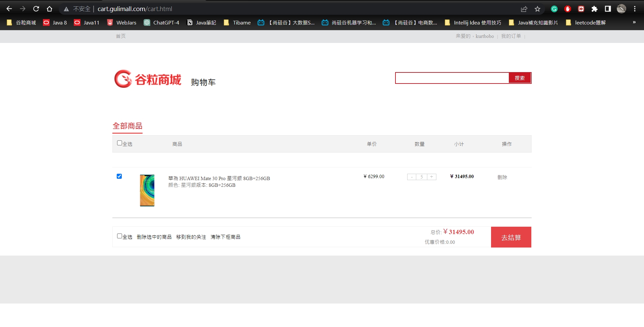
Task: Open the Java筆記 Notion bookmark
Action: 201,22
